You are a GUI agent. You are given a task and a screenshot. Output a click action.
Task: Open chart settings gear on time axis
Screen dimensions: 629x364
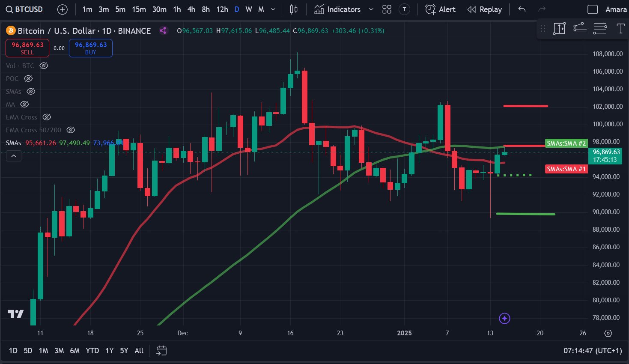click(x=608, y=333)
